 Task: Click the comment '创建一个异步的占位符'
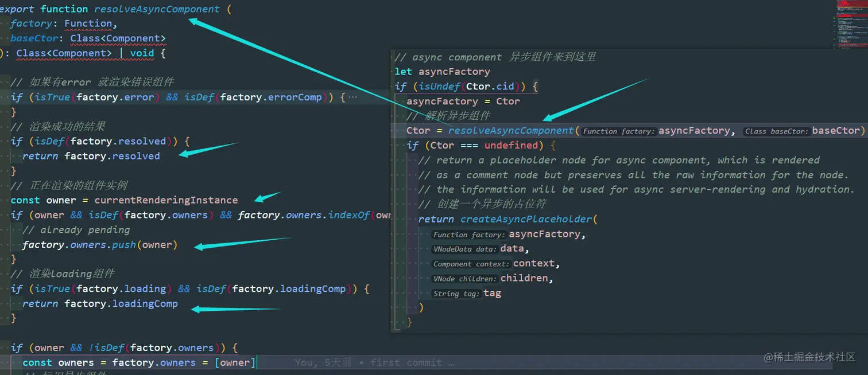[482, 204]
